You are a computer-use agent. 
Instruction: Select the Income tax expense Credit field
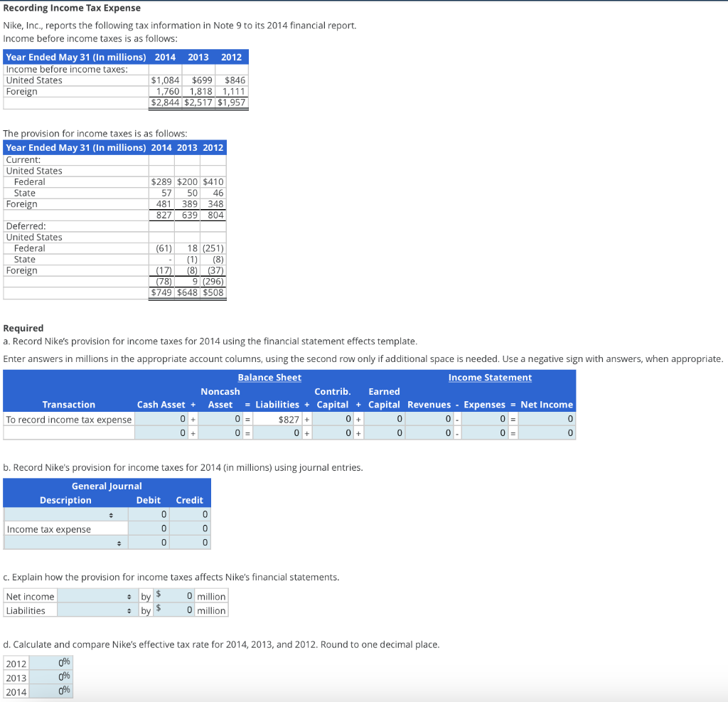pos(191,528)
